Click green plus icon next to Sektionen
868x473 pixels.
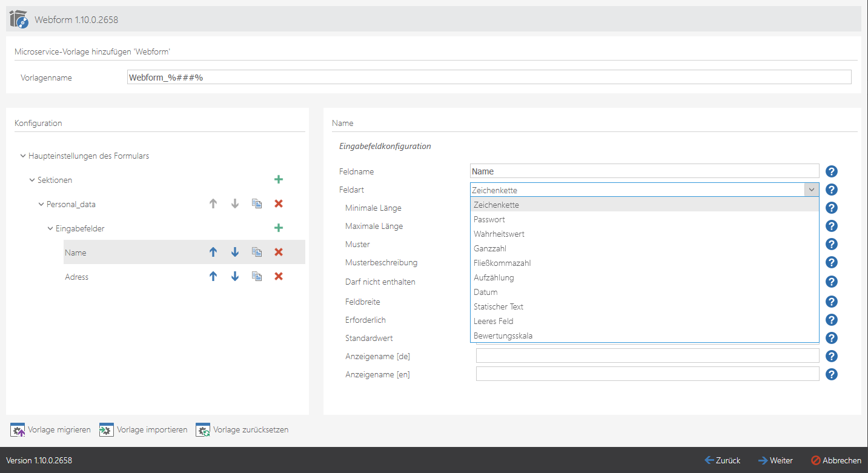click(279, 180)
